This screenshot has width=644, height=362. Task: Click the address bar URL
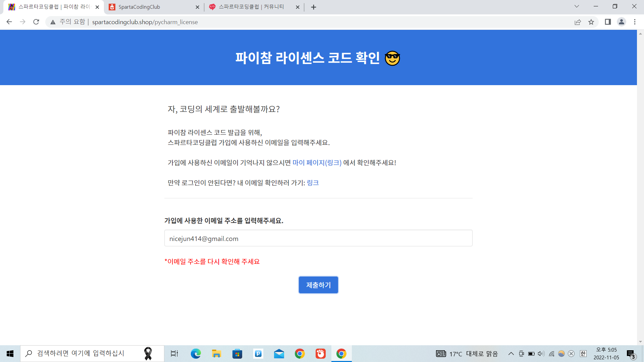pos(145,22)
